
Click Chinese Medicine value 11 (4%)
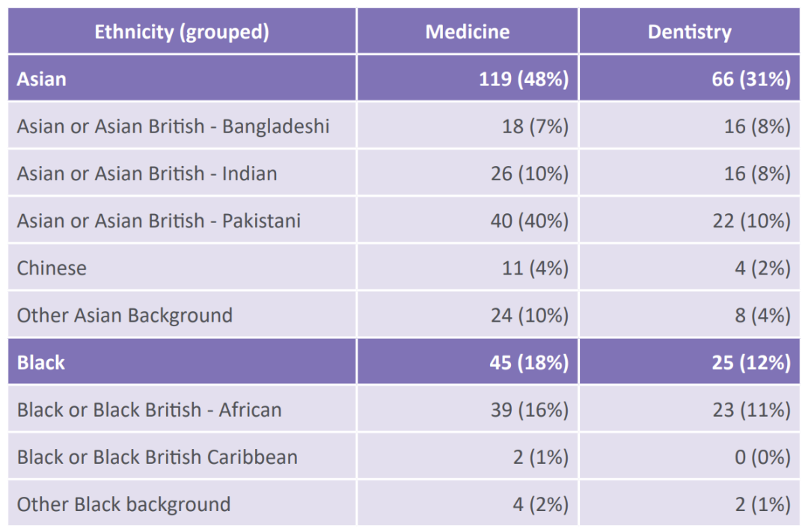(x=535, y=268)
